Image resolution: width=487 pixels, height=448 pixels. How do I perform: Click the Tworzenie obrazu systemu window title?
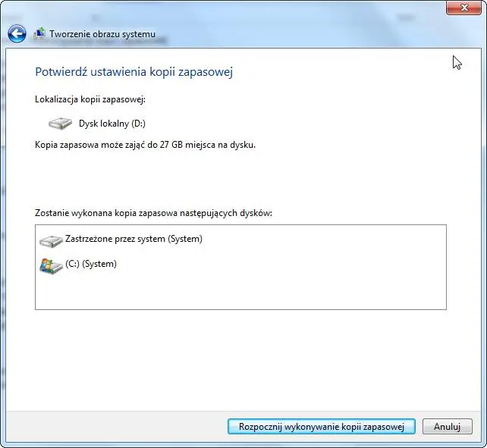tap(102, 34)
